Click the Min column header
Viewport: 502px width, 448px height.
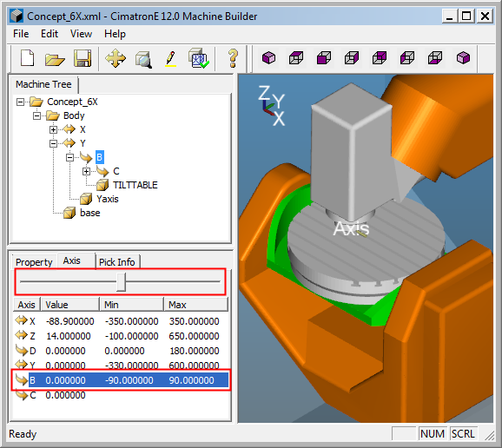[x=132, y=305]
